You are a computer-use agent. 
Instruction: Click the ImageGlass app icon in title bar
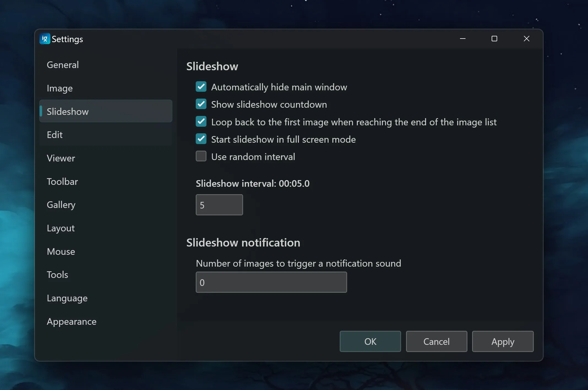tap(45, 39)
